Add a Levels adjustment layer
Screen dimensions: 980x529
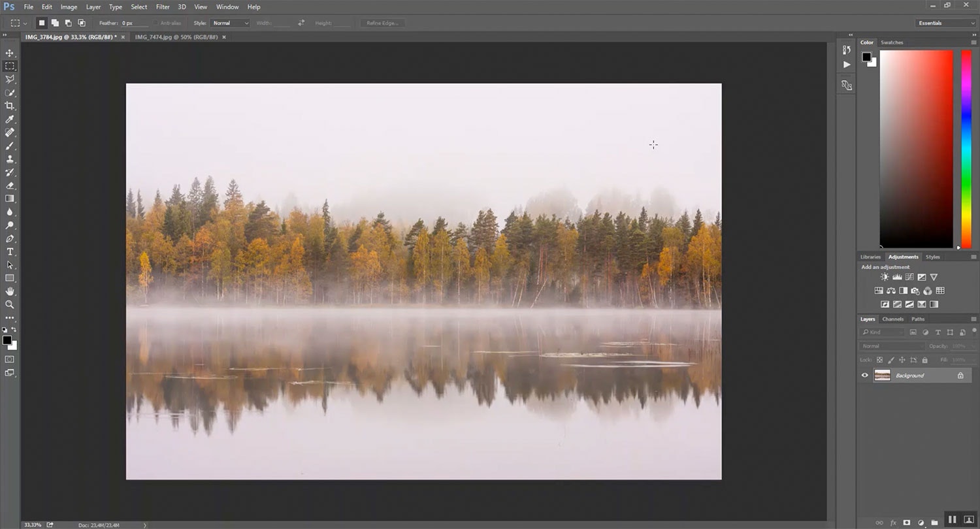[x=897, y=277]
